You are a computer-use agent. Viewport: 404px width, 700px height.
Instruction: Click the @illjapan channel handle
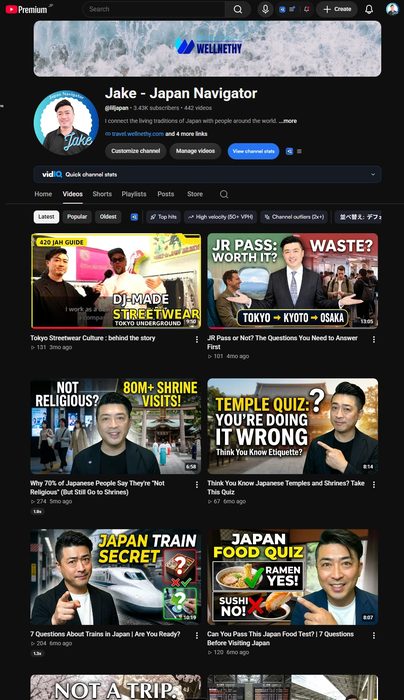pos(117,108)
